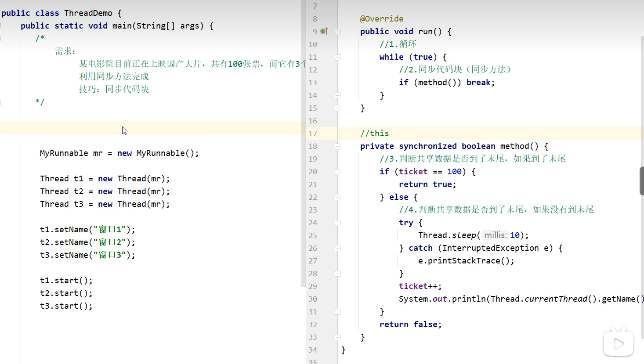Click the video play icon in the corner
Image resolution: width=644 pixels, height=364 pixels.
coord(618,342)
